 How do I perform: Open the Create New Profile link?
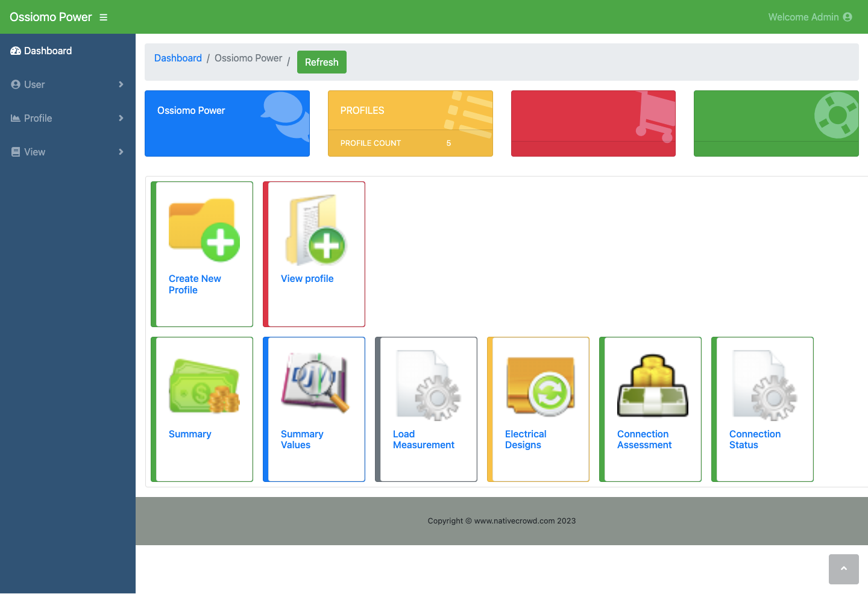(195, 284)
